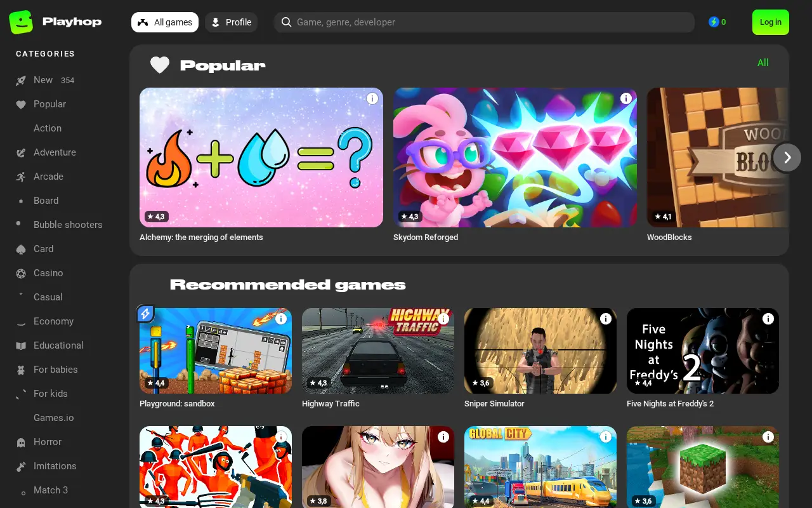Screen dimensions: 812x508
Task: Open the Adventure category
Action: click(55, 152)
